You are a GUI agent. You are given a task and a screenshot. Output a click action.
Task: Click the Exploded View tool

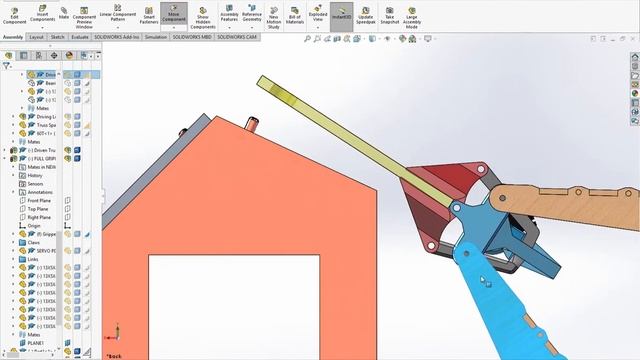[x=318, y=13]
